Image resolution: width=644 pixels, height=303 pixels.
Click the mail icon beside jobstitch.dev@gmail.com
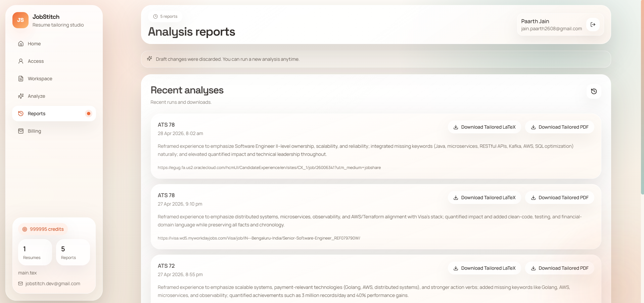(x=20, y=284)
